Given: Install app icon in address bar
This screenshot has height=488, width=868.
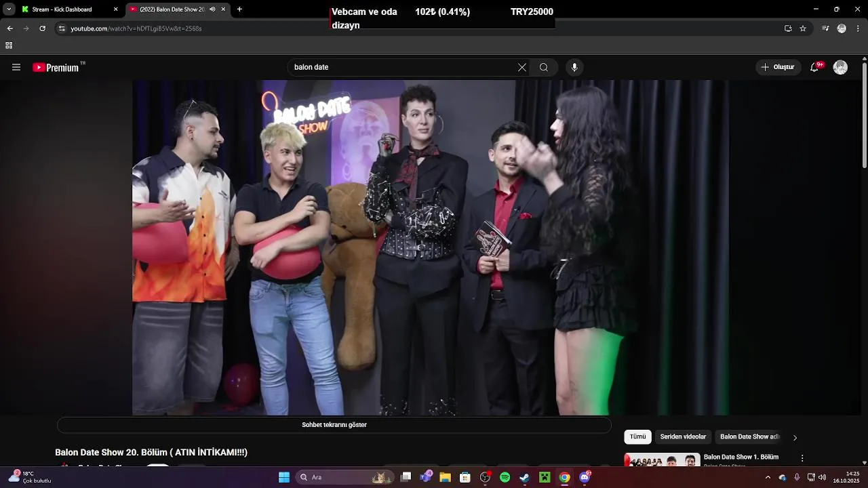Looking at the screenshot, I should [x=788, y=28].
